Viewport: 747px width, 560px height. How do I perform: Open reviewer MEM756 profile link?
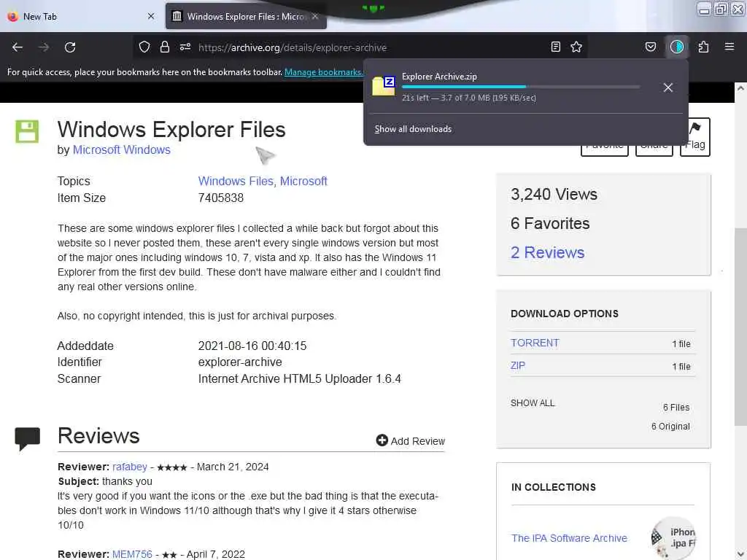[132, 554]
